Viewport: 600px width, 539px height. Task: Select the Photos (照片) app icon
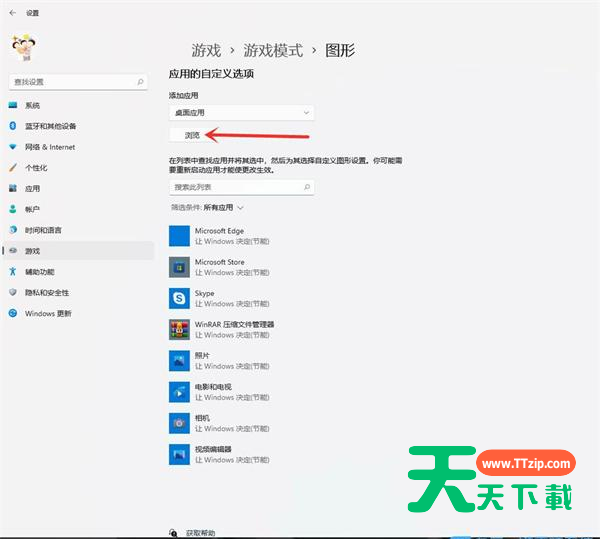point(179,361)
